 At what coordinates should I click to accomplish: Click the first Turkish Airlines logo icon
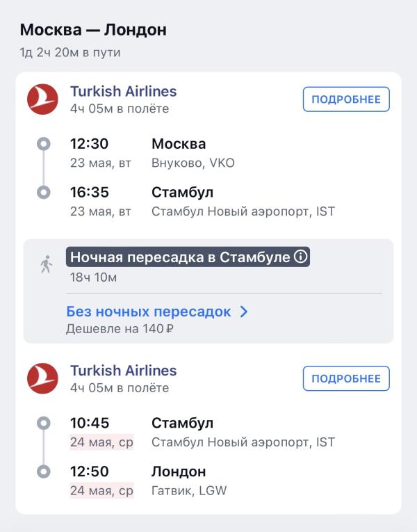point(42,99)
